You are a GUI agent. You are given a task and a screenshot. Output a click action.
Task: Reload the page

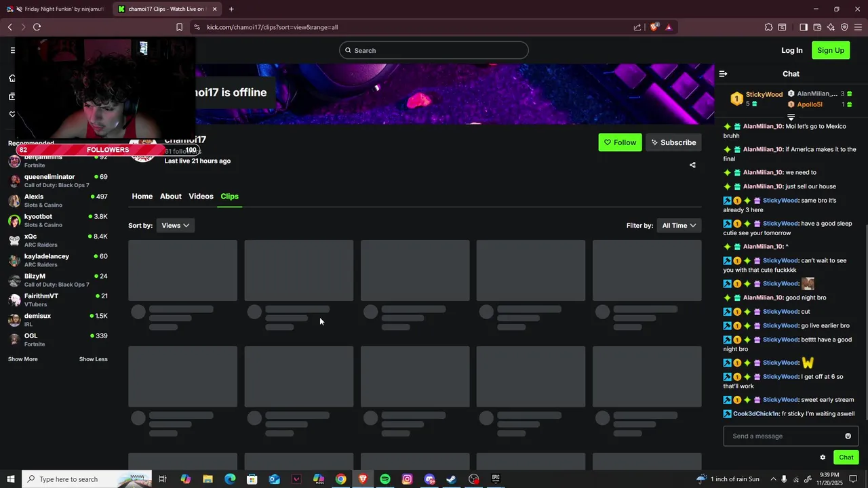point(37,27)
